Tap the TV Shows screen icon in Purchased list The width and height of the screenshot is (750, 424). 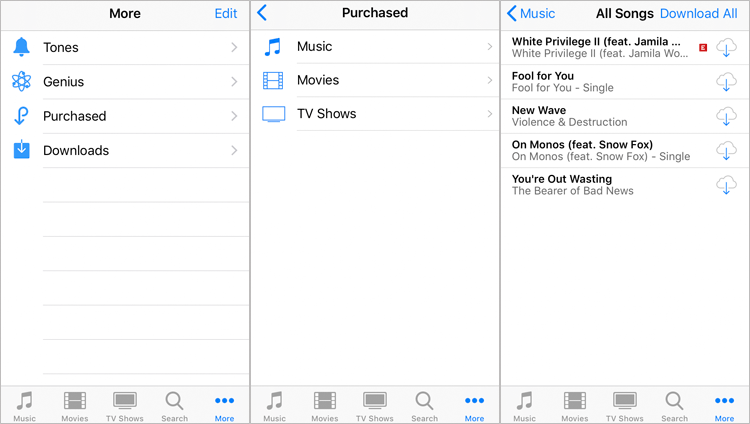click(x=274, y=114)
